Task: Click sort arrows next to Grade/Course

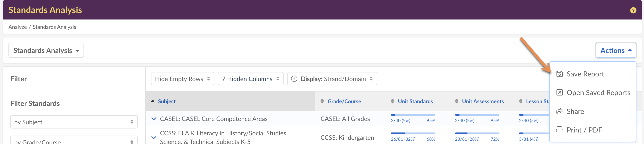Action: (322, 101)
